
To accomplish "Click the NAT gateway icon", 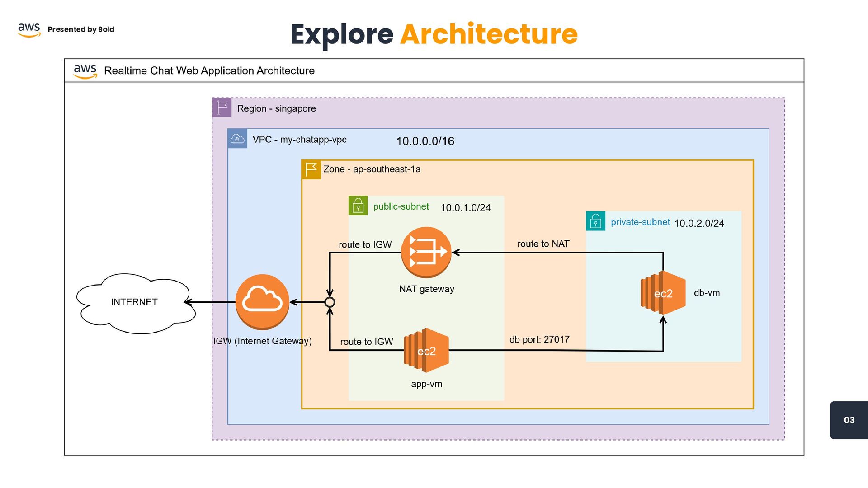I will 426,252.
